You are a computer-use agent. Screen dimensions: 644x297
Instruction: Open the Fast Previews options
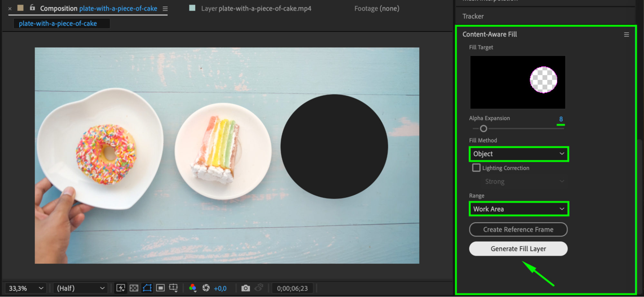(121, 288)
